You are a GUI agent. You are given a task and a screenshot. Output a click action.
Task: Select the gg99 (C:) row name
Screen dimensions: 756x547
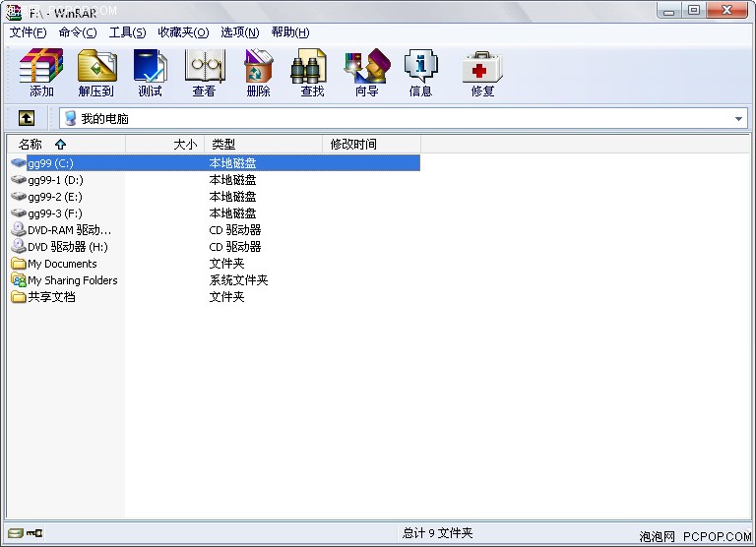tap(50, 163)
